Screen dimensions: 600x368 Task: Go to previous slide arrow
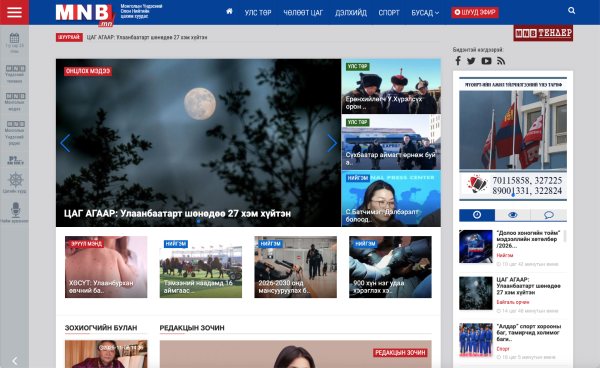[x=65, y=143]
